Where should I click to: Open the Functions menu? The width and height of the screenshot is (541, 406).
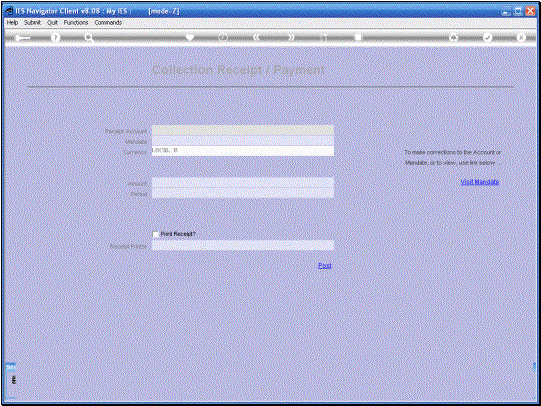click(76, 22)
